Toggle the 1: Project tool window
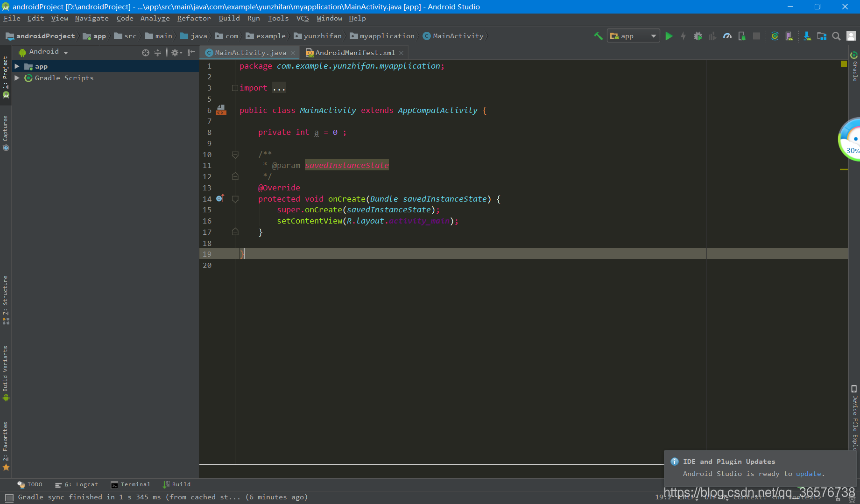This screenshot has height=504, width=860. point(6,77)
